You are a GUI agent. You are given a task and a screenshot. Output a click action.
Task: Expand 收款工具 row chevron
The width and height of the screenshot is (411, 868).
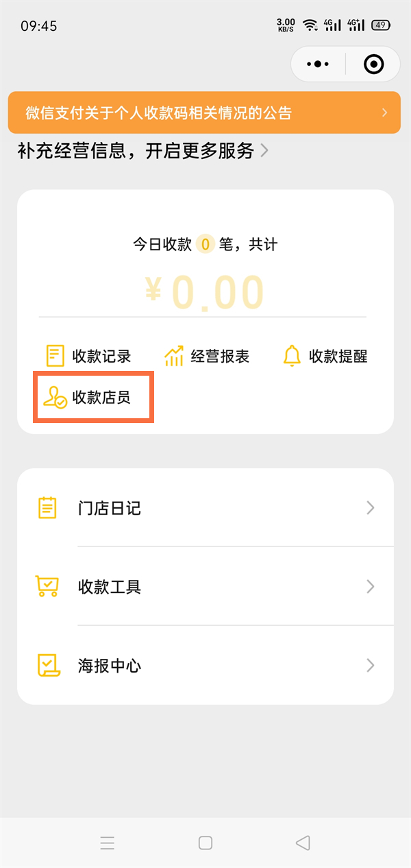[x=370, y=586]
